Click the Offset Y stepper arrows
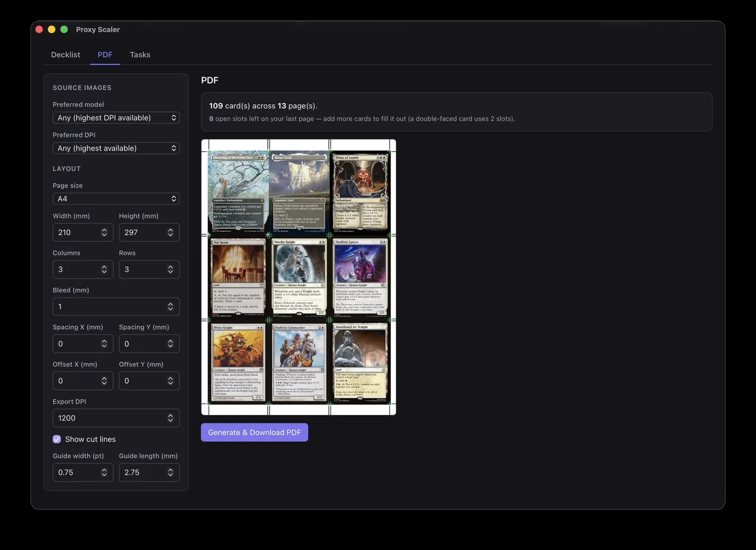Viewport: 756px width, 550px height. coord(171,381)
